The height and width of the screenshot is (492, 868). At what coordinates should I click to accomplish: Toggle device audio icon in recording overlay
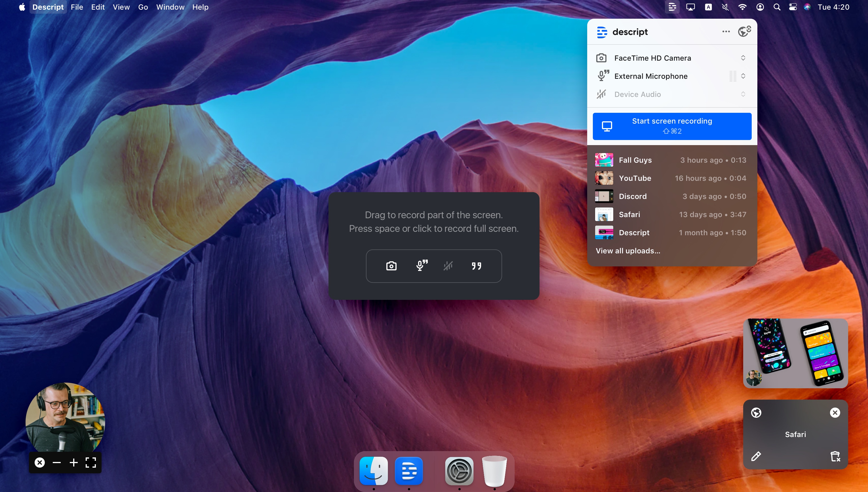(448, 266)
